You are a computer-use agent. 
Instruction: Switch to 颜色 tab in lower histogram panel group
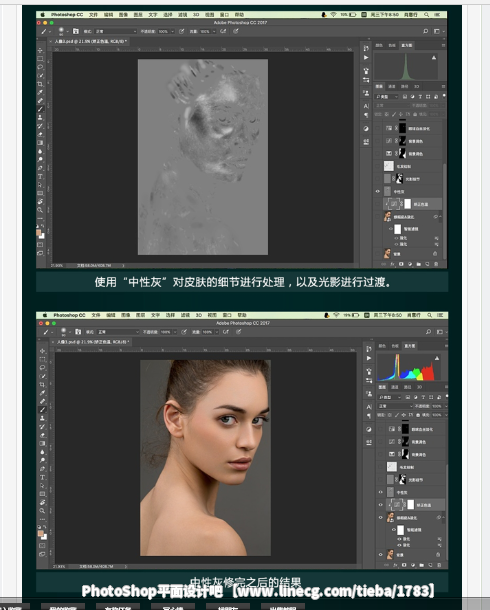coord(382,346)
